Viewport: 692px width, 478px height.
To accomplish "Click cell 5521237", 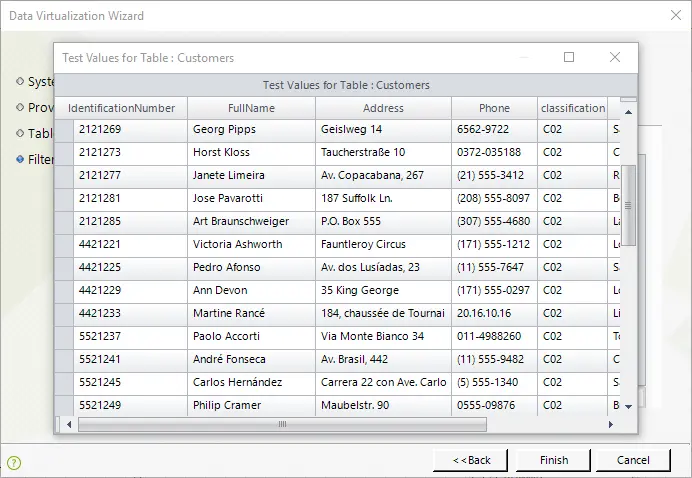I will coord(130,338).
